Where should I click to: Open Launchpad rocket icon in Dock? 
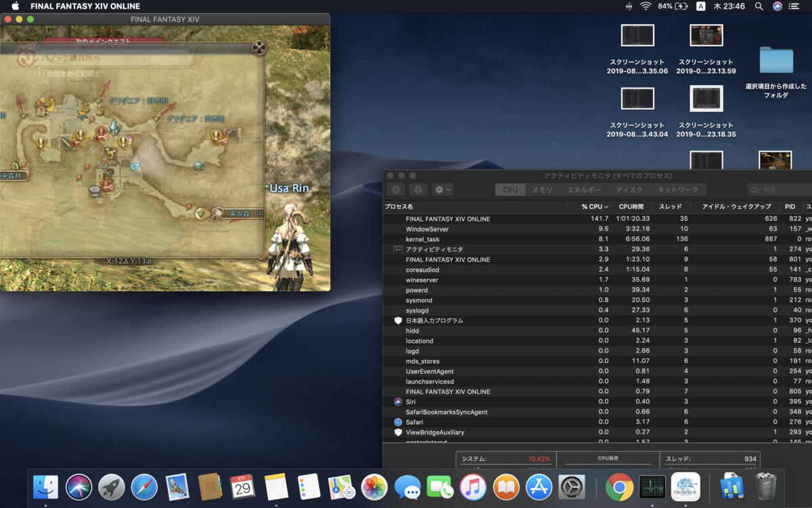pos(112,487)
